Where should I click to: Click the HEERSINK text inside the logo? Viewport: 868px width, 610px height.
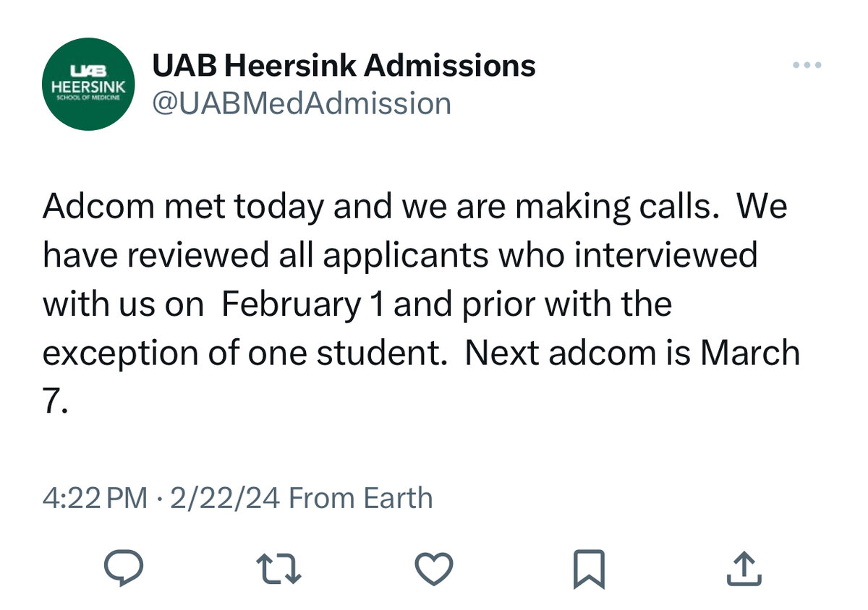(89, 87)
